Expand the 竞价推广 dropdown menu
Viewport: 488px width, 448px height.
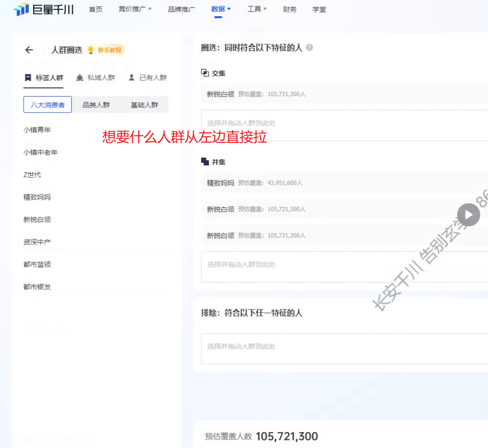tap(135, 9)
